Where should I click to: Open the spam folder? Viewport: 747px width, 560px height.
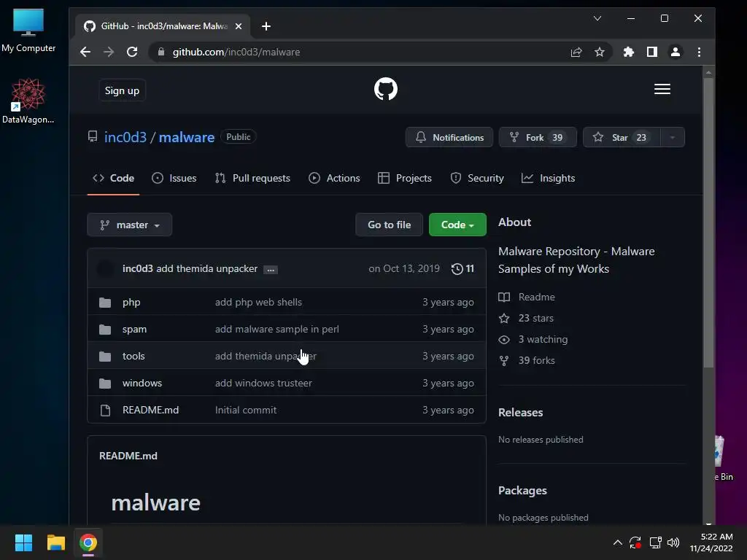(134, 330)
